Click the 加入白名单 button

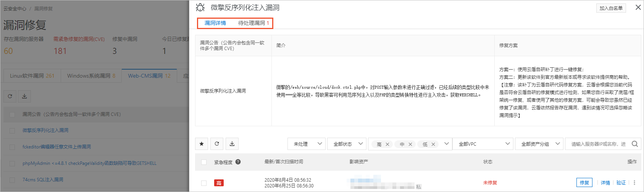click(611, 8)
